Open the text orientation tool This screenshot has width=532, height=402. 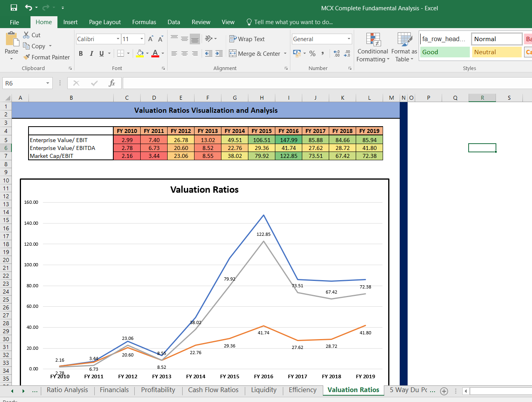pos(209,38)
